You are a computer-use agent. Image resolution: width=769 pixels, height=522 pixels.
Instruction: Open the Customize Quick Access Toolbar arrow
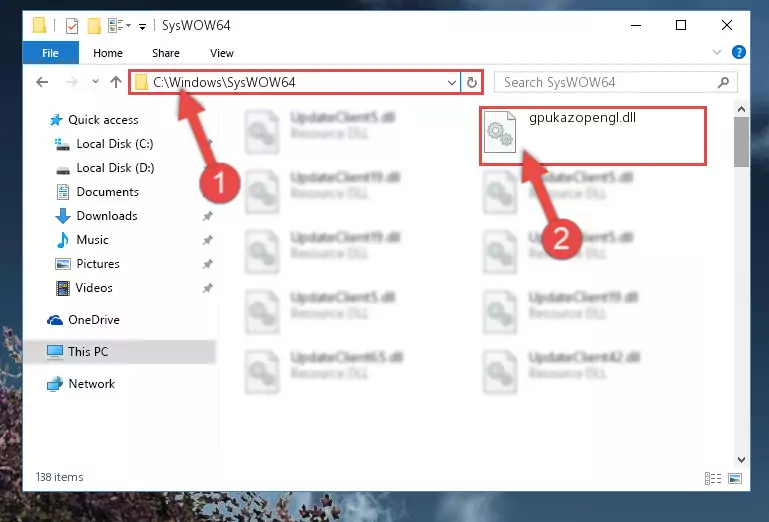click(x=142, y=26)
